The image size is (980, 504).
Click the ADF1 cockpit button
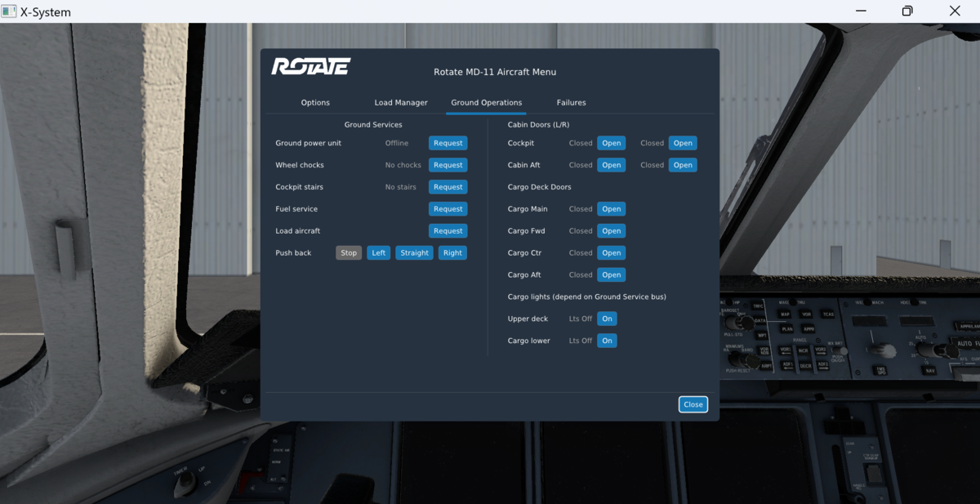(x=787, y=365)
